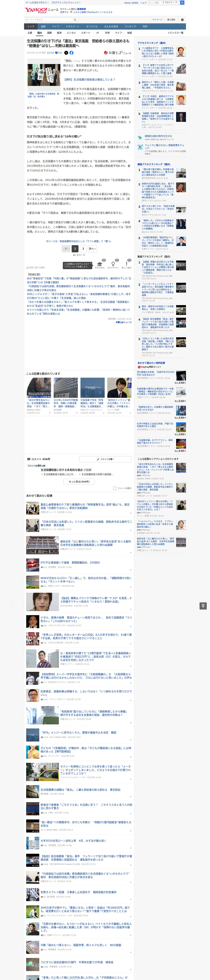
Task: Open the スポーツ category tab
Action: pos(85,33)
